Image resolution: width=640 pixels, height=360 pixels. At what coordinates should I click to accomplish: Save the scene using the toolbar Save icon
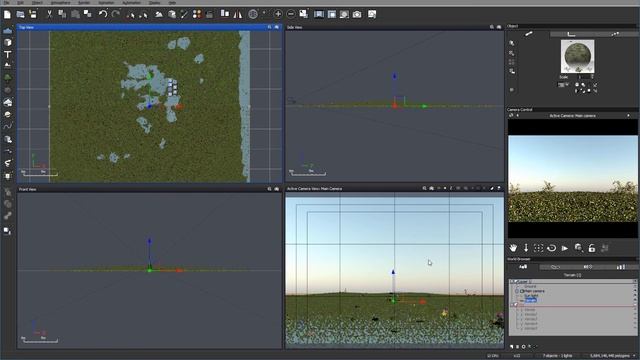[33, 14]
